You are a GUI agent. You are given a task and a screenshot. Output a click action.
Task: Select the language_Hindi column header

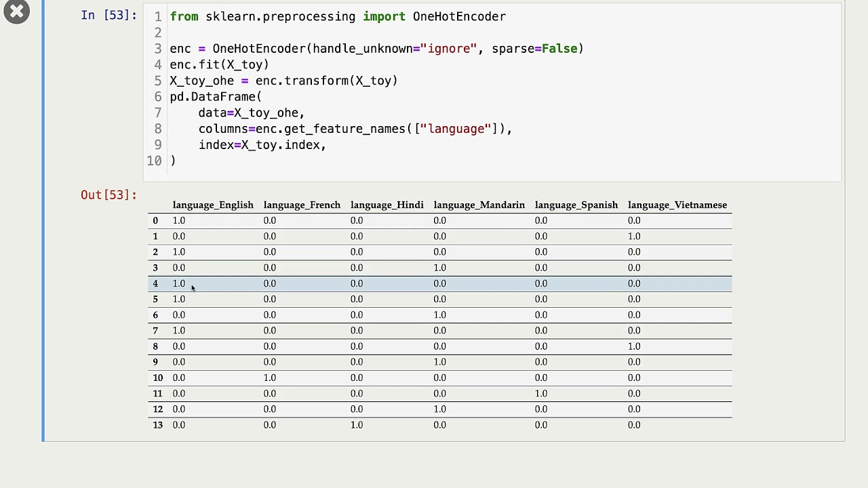pyautogui.click(x=387, y=205)
